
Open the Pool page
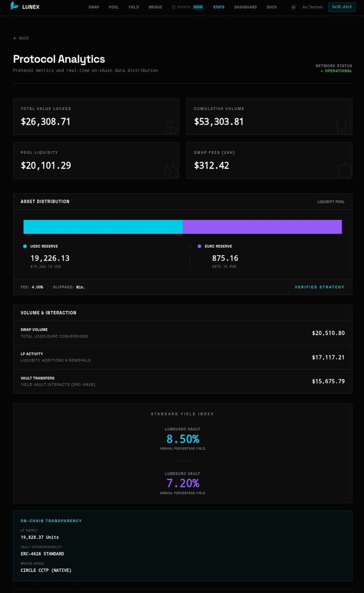(114, 7)
